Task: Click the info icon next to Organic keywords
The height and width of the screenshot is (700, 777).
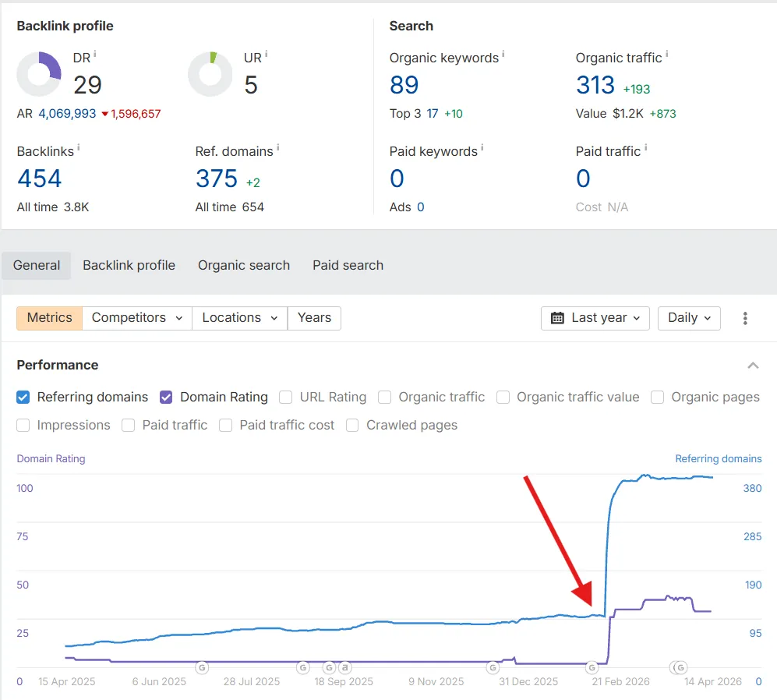Action: [503, 55]
